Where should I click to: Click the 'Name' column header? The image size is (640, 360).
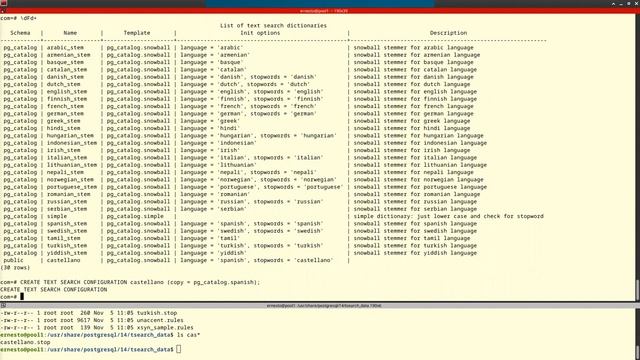pyautogui.click(x=70, y=33)
